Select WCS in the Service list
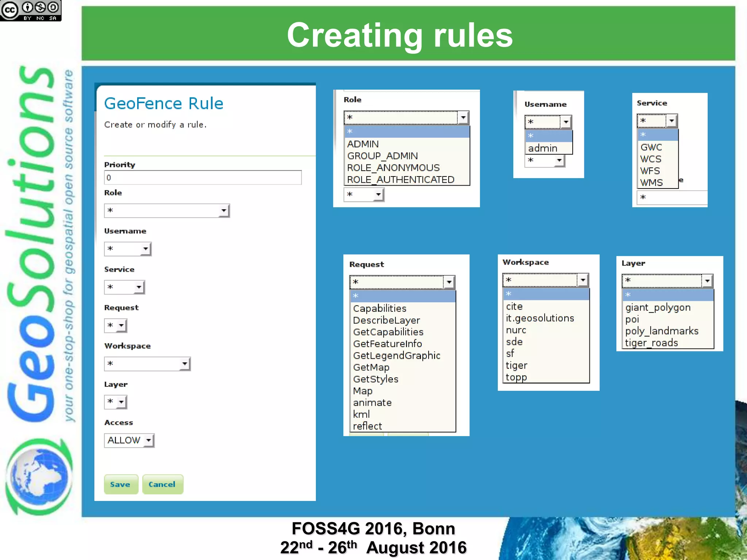The width and height of the screenshot is (747, 560). pyautogui.click(x=658, y=159)
